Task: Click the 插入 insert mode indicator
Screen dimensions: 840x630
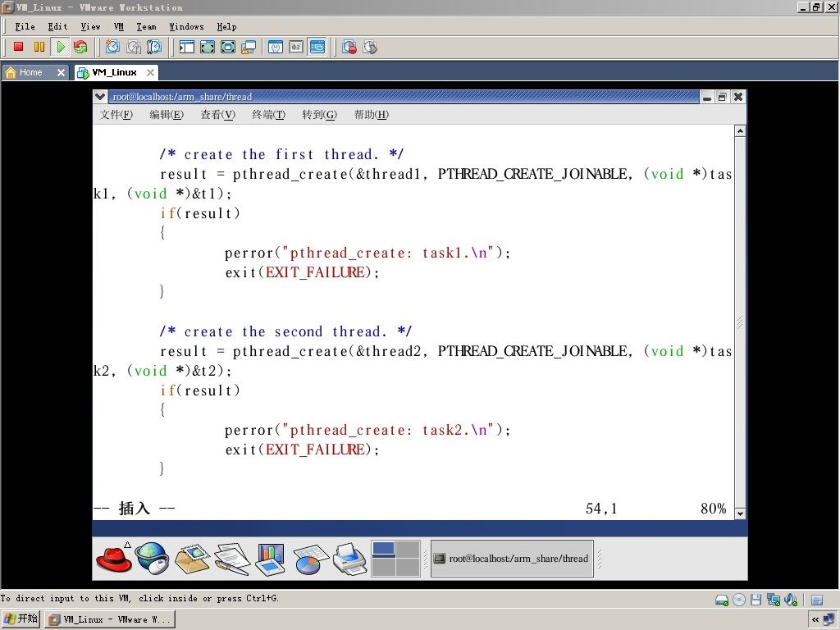Action: coord(134,508)
